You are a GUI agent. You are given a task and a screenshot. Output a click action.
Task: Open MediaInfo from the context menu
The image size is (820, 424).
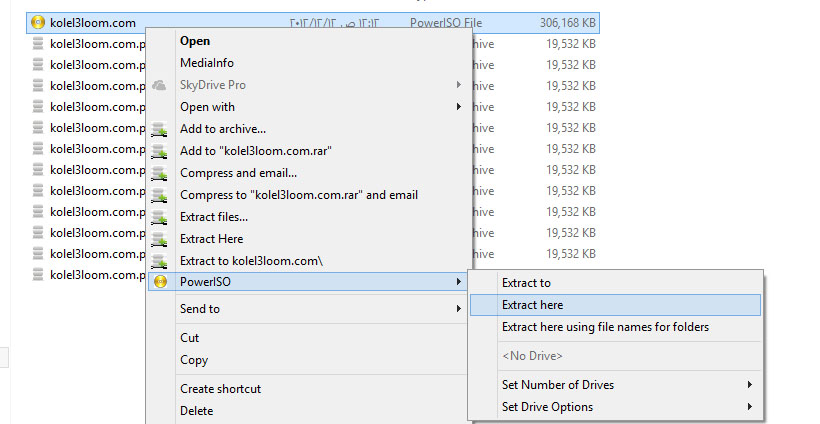tap(207, 63)
